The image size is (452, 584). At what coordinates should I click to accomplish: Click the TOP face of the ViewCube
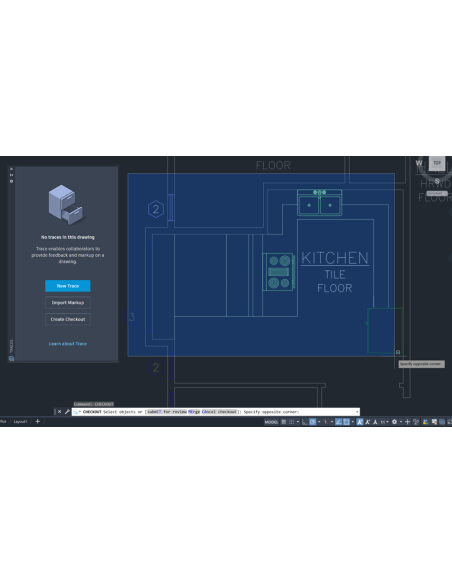click(x=437, y=163)
